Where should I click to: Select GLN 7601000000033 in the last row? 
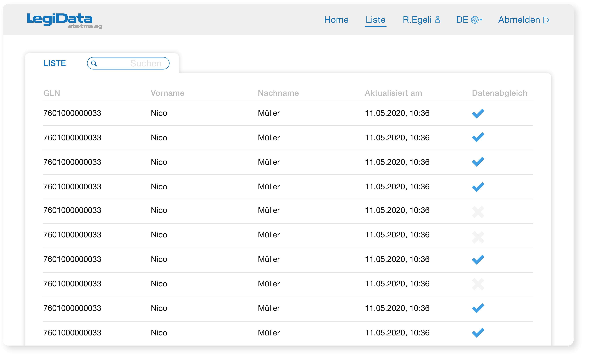(72, 333)
